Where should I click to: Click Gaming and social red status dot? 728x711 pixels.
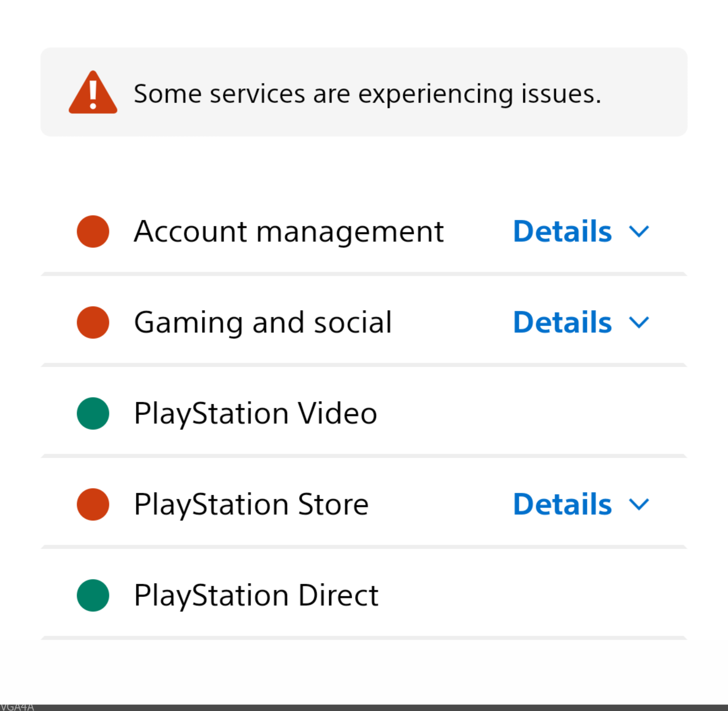pos(93,322)
